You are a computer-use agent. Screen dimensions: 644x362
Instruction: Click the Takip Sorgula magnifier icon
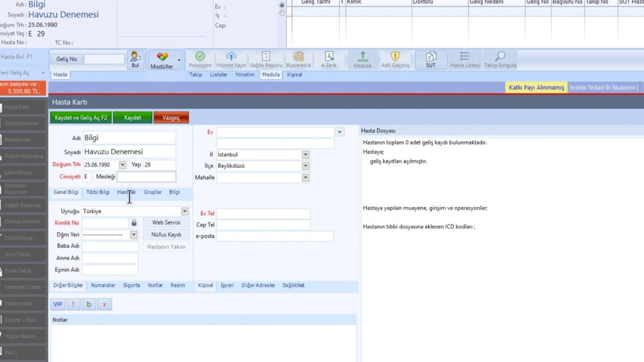500,60
